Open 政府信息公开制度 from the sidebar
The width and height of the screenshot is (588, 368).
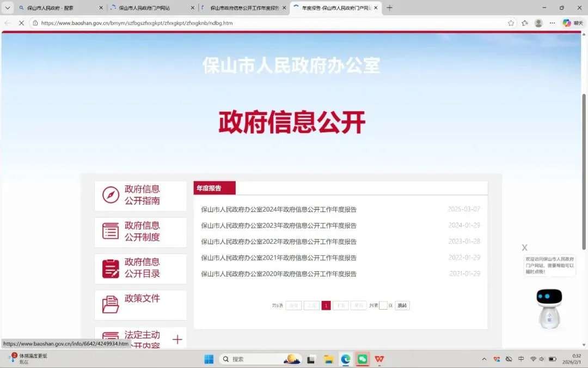(x=140, y=232)
